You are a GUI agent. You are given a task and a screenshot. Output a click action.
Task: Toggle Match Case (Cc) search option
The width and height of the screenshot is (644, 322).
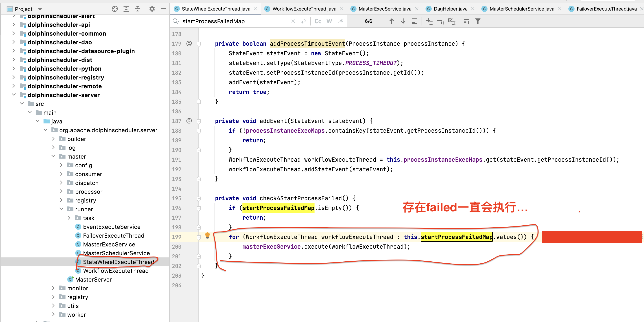pos(318,21)
